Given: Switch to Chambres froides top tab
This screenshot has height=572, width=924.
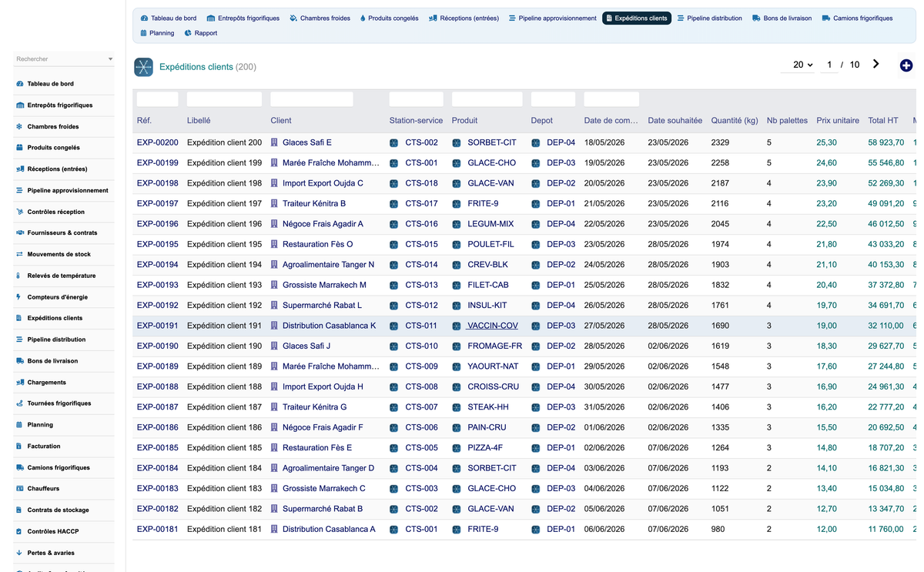Looking at the screenshot, I should pyautogui.click(x=319, y=18).
